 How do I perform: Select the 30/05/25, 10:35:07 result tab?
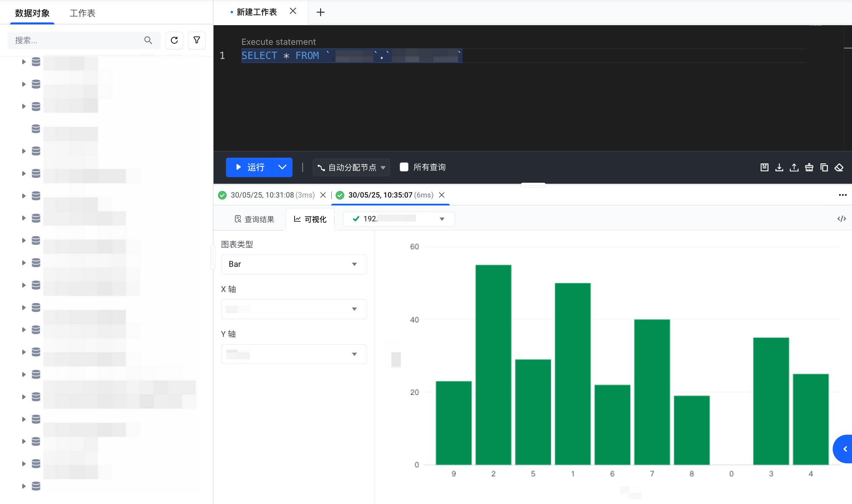pyautogui.click(x=390, y=195)
